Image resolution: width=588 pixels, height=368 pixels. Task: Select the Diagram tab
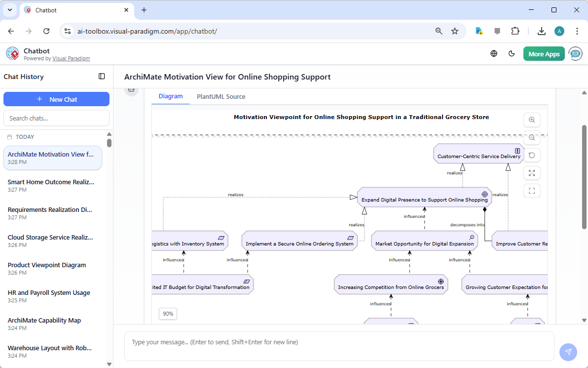[170, 96]
